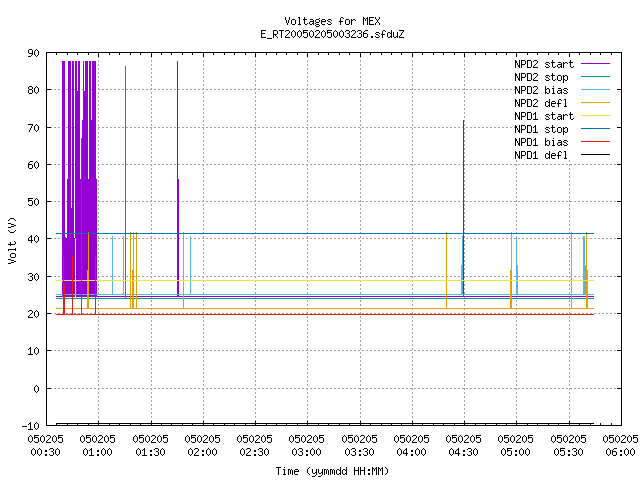Click the dark blue NPD1 stop legend line

tap(595, 129)
